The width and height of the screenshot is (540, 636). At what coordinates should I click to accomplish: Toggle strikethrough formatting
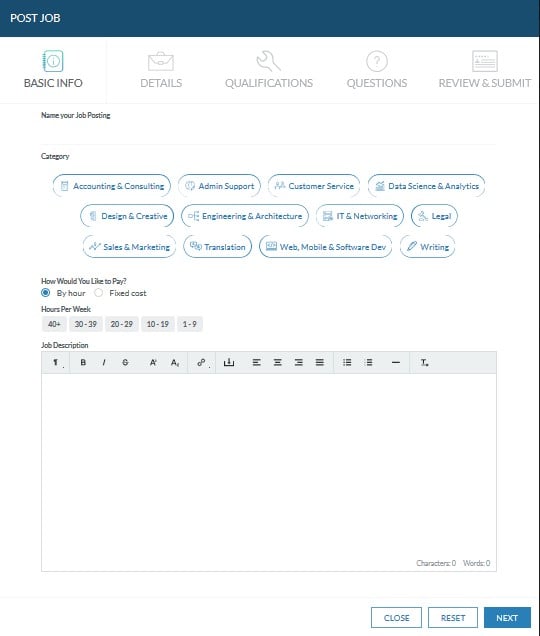click(125, 363)
